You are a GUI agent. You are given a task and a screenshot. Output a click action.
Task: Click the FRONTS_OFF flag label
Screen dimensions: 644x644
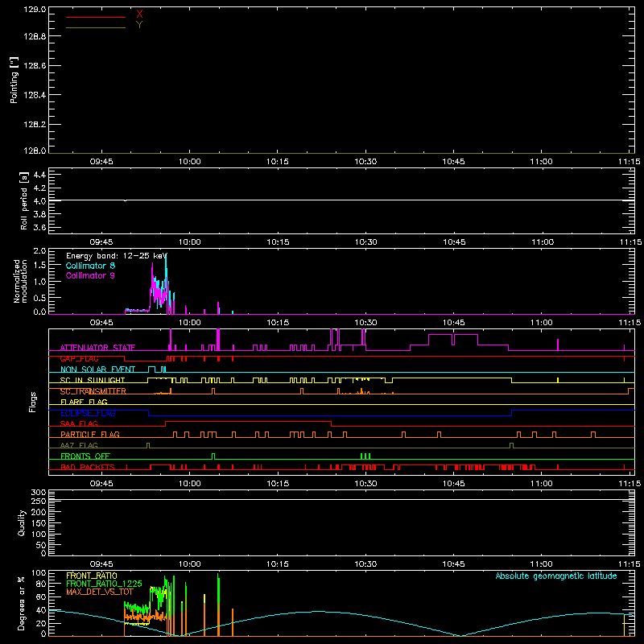click(85, 456)
